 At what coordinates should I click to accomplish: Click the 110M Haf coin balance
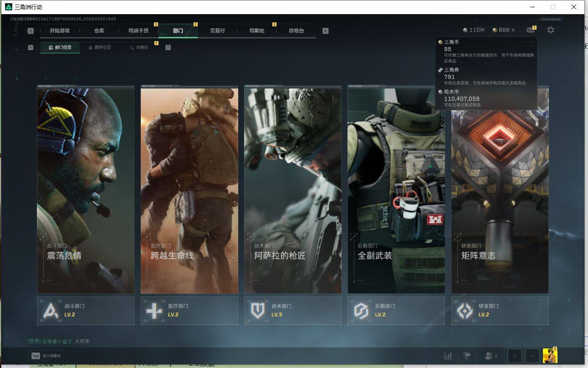coord(474,30)
